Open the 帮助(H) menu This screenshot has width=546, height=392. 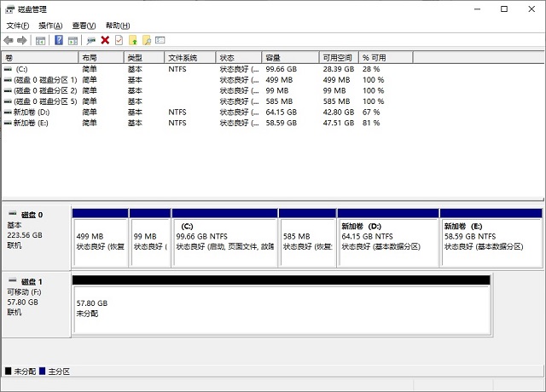point(117,26)
